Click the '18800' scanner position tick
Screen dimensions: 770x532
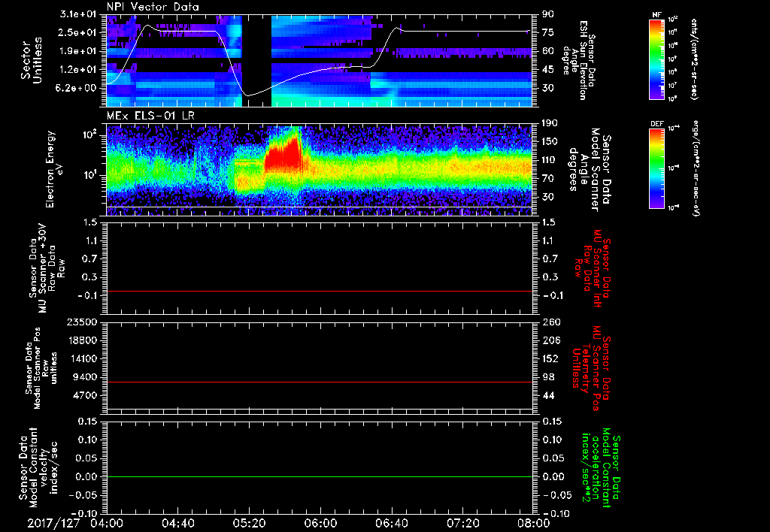tap(81, 340)
